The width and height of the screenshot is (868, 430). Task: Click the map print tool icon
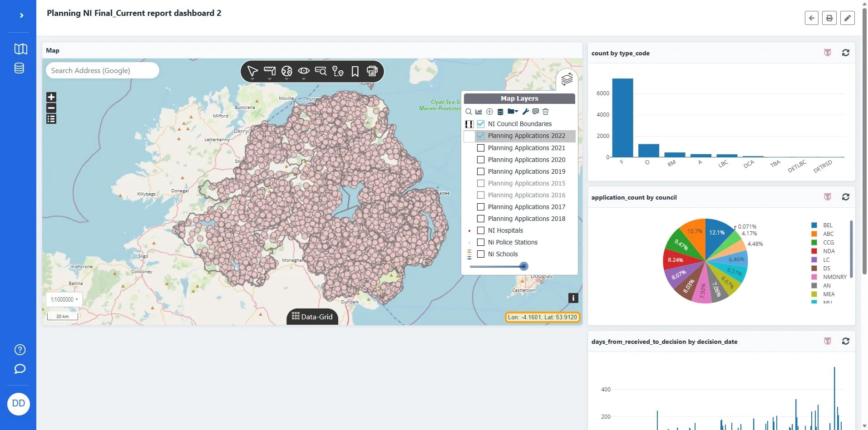(x=372, y=71)
